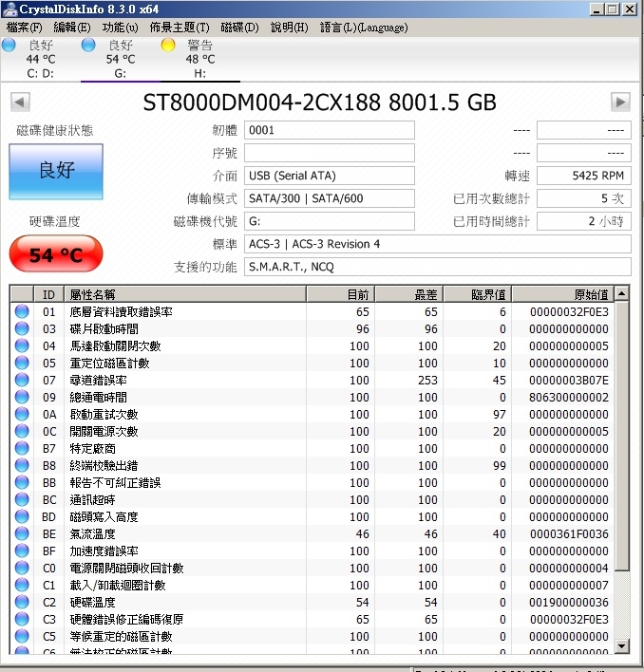Click the 介面 field showing USB (Serial ATA)

tap(330, 176)
